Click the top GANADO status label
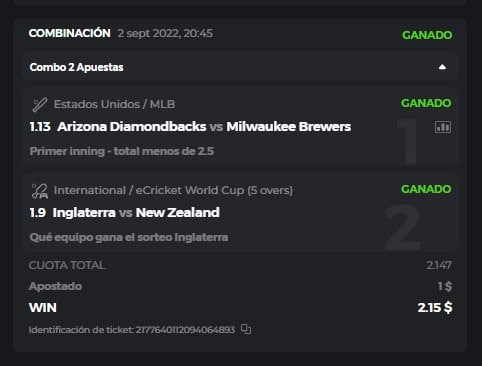The image size is (482, 366). tap(427, 35)
